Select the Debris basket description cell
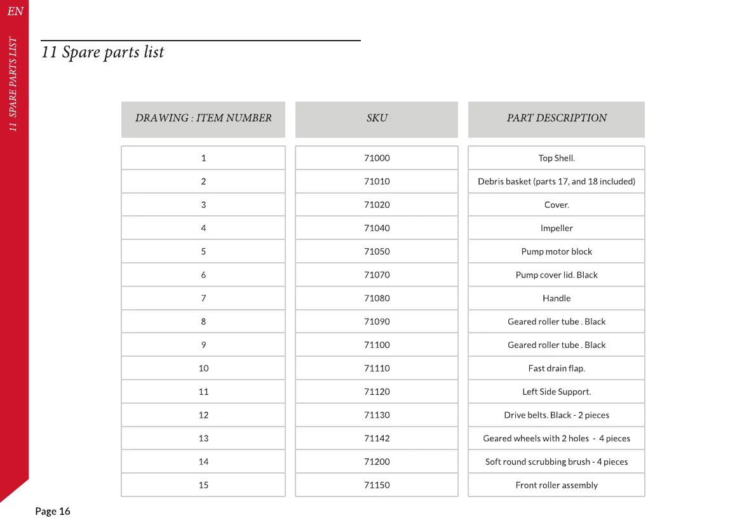756x532 pixels. (x=557, y=182)
